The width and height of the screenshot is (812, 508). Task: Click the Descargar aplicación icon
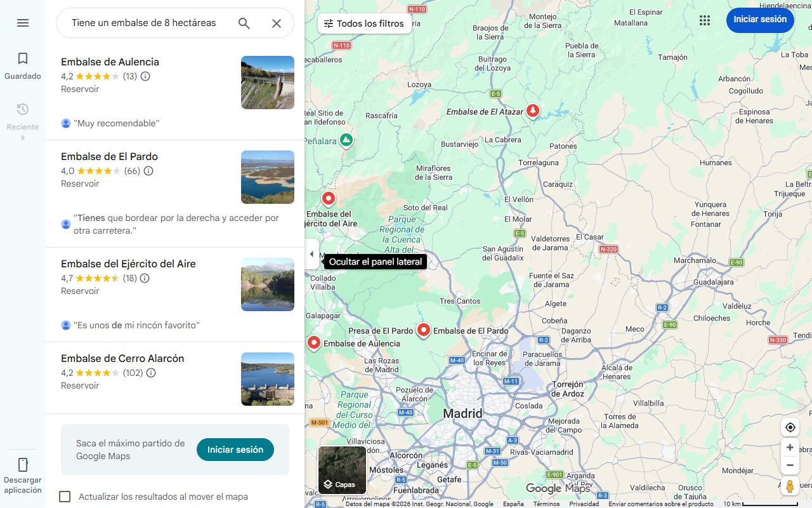pyautogui.click(x=23, y=465)
